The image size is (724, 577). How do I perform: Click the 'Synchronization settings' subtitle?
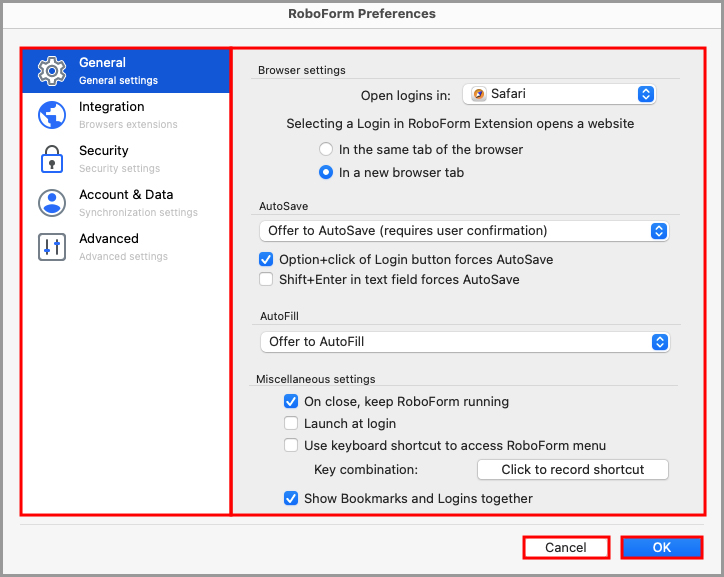click(x=138, y=213)
